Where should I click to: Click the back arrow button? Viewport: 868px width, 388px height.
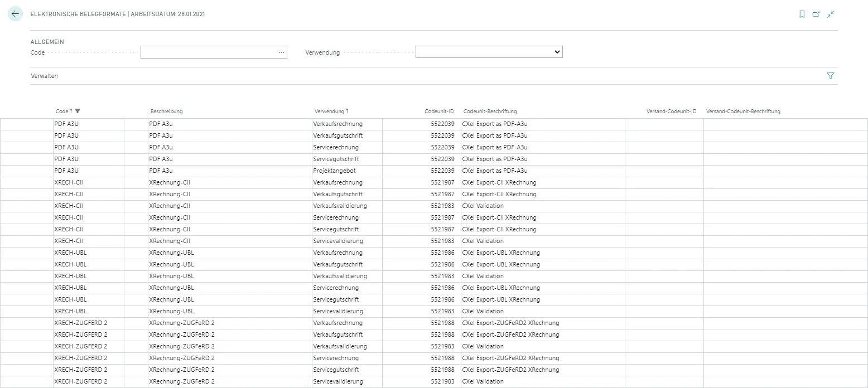pyautogui.click(x=15, y=14)
